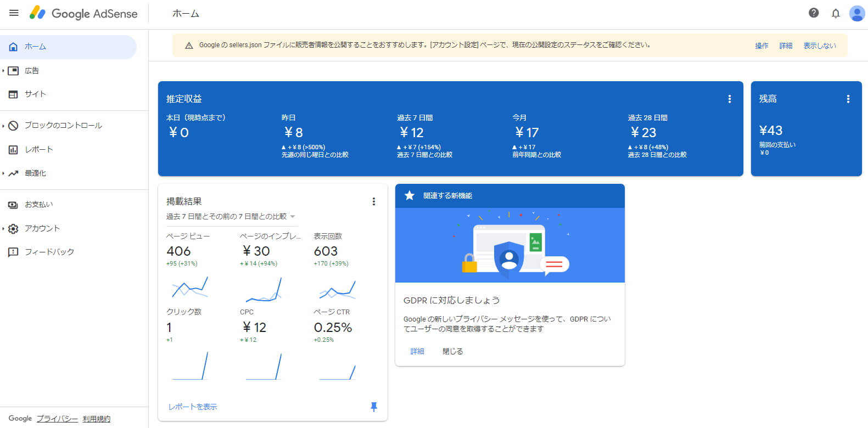868x428 pixels.
Task: Click 詳細 in the warning banner
Action: (x=786, y=46)
